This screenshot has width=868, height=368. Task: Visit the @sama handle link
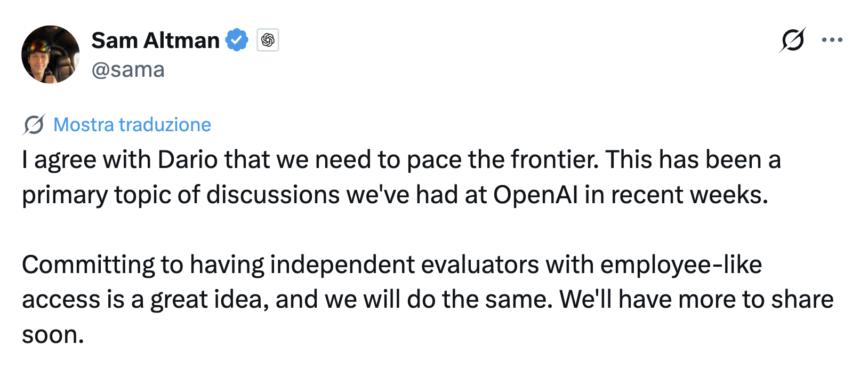[x=128, y=70]
